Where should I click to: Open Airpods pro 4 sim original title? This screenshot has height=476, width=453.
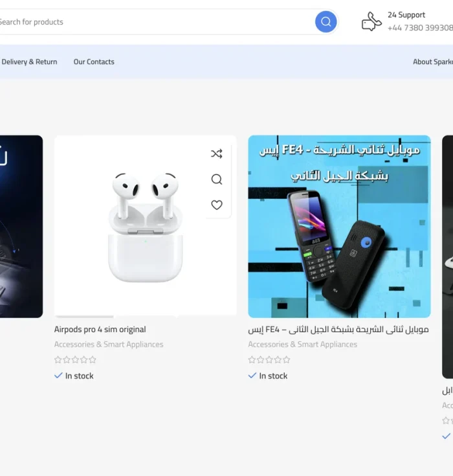point(100,330)
